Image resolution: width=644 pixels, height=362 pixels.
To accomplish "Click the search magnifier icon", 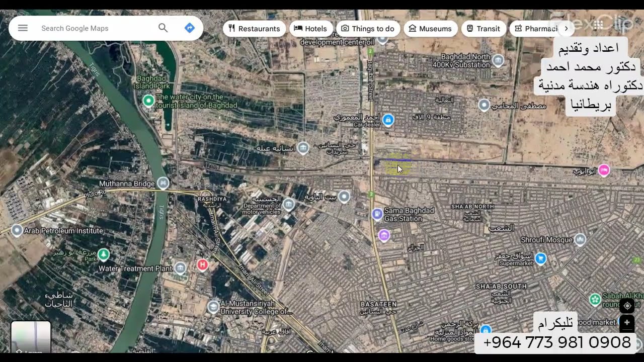I will click(163, 28).
